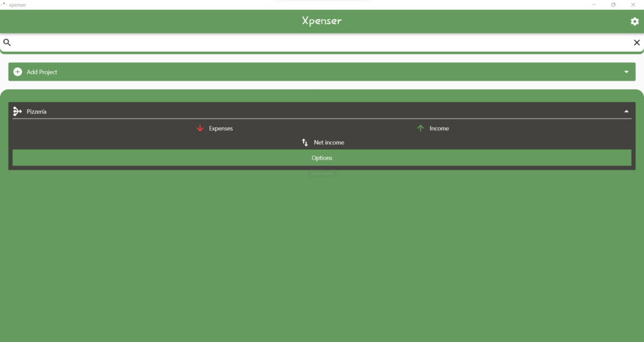Click the search magnifier icon
This screenshot has width=644, height=342.
[x=7, y=42]
